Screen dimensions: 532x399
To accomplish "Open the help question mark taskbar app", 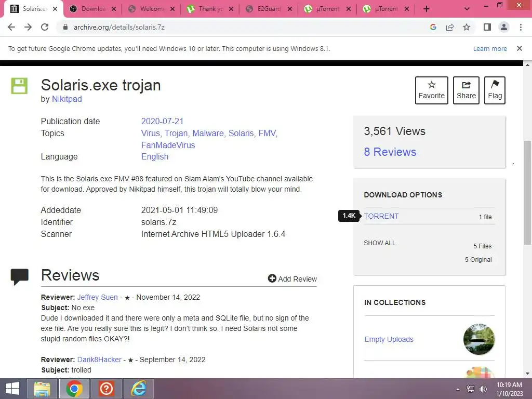I will coord(106,389).
